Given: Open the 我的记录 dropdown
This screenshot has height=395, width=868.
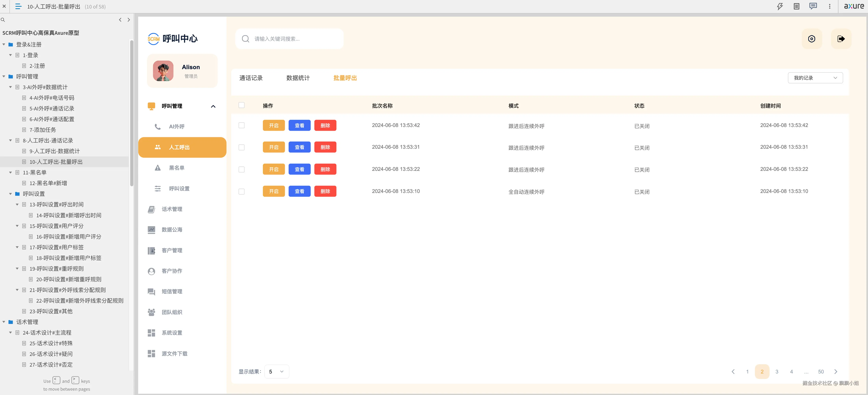Looking at the screenshot, I should click(816, 78).
